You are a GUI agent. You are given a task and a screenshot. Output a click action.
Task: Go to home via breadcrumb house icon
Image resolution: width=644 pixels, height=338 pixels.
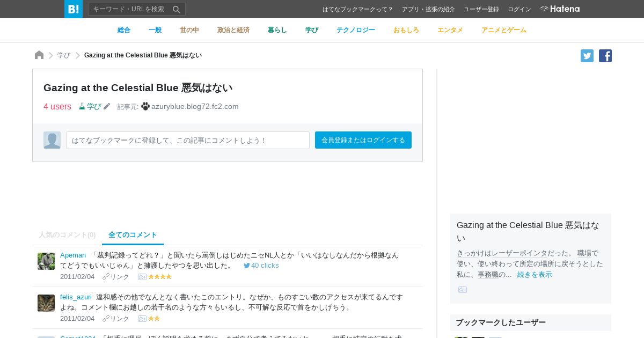click(39, 55)
